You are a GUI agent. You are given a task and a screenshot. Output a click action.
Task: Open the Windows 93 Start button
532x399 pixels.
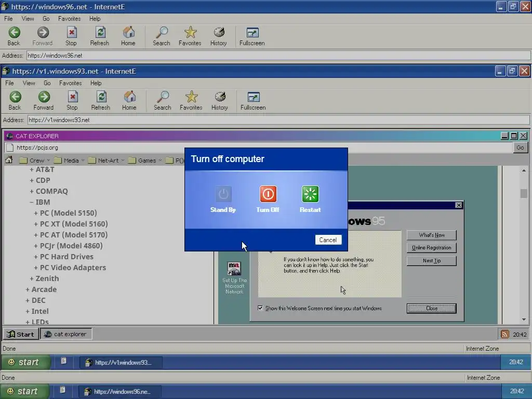(x=21, y=334)
